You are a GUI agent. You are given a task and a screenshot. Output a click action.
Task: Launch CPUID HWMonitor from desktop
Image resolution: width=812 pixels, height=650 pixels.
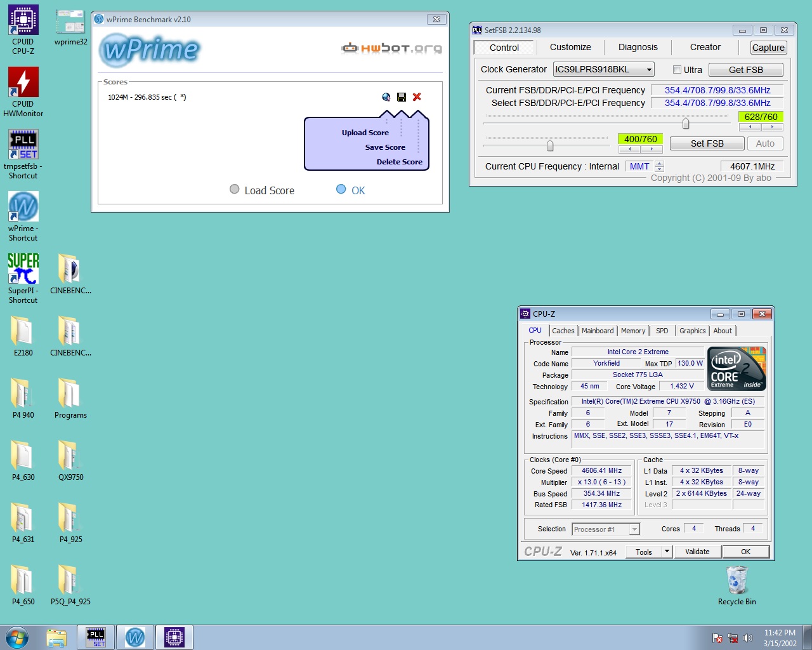[23, 92]
